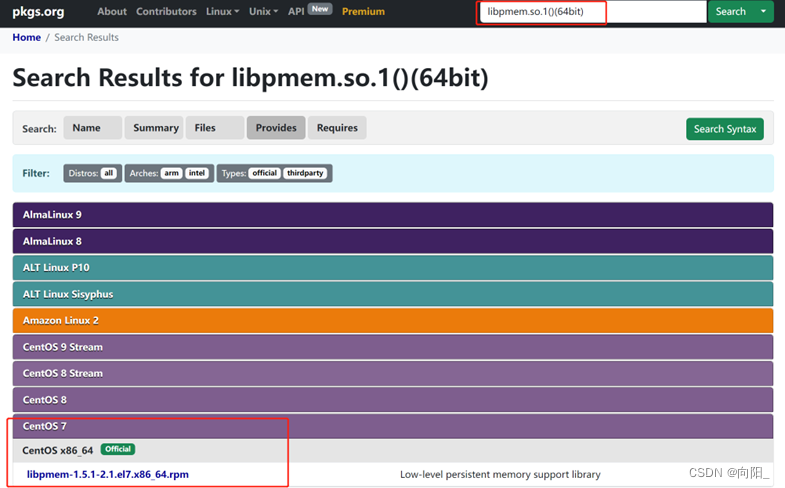The image size is (785, 488).
Task: Select the Provides search tab
Action: coord(276,128)
